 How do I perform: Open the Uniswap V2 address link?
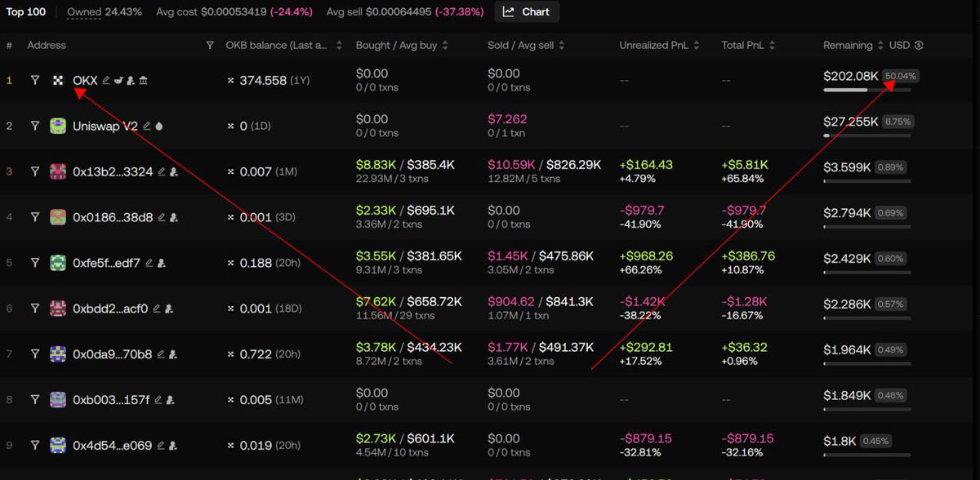pyautogui.click(x=105, y=127)
